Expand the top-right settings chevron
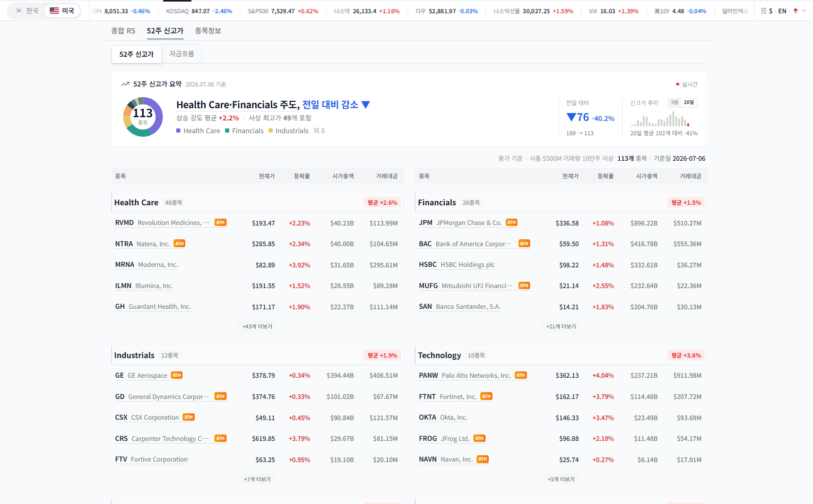The image size is (813, 504). pos(804,11)
